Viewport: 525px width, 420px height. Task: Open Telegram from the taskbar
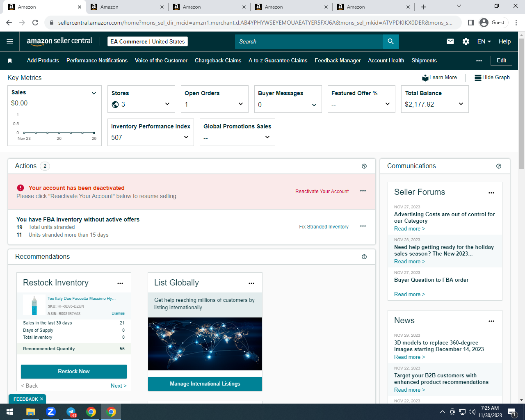coord(71,412)
